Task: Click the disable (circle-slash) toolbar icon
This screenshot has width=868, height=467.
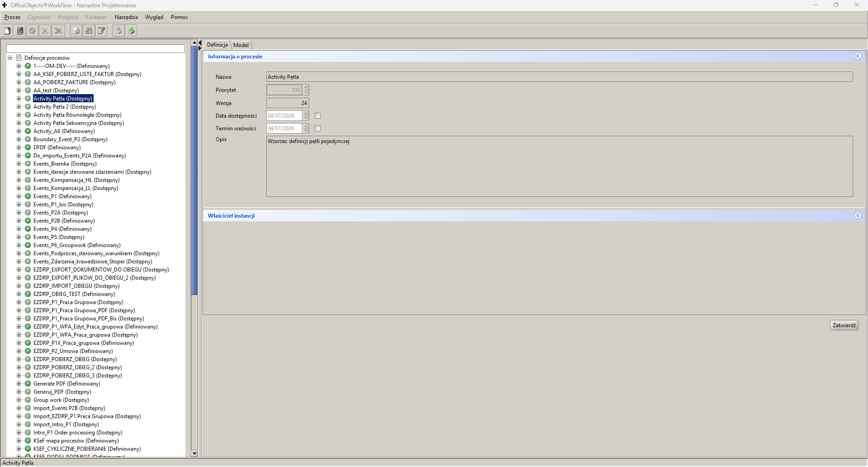Action: click(x=33, y=31)
